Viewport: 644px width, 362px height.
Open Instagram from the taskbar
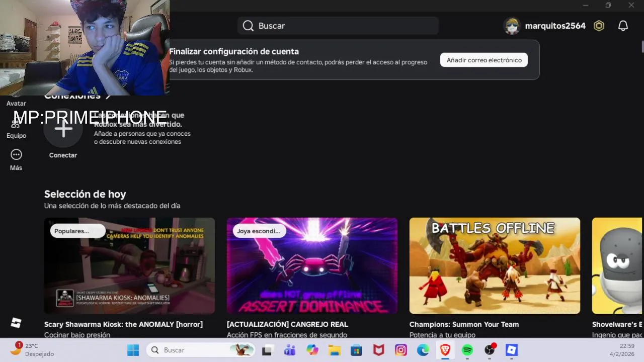click(x=401, y=350)
